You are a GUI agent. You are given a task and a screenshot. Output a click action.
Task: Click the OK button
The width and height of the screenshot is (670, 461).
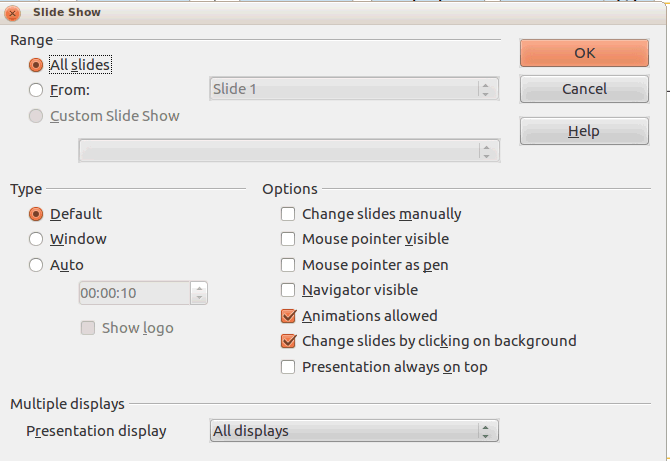585,53
